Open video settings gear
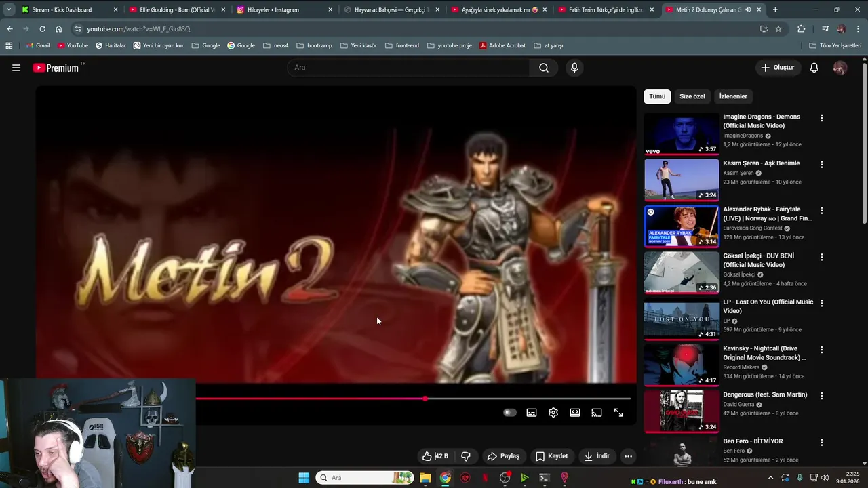 553,413
